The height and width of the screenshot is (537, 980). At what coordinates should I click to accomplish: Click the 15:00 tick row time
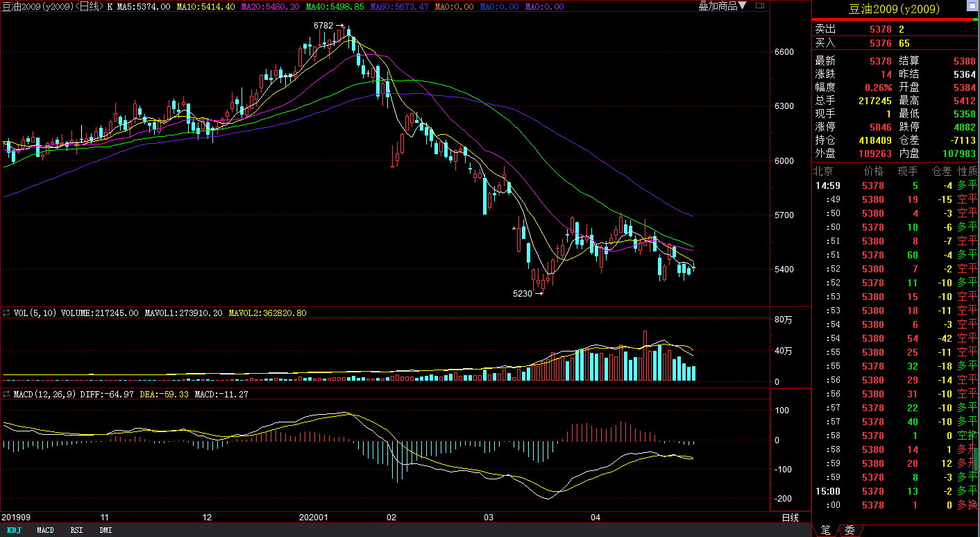tap(828, 491)
